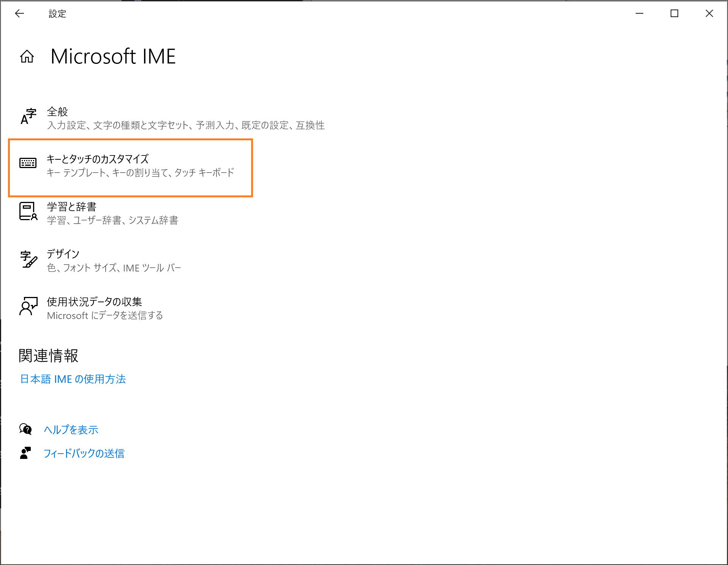Screen dimensions: 728x565
Task: Click the 全般 language icon
Action: [x=28, y=117]
